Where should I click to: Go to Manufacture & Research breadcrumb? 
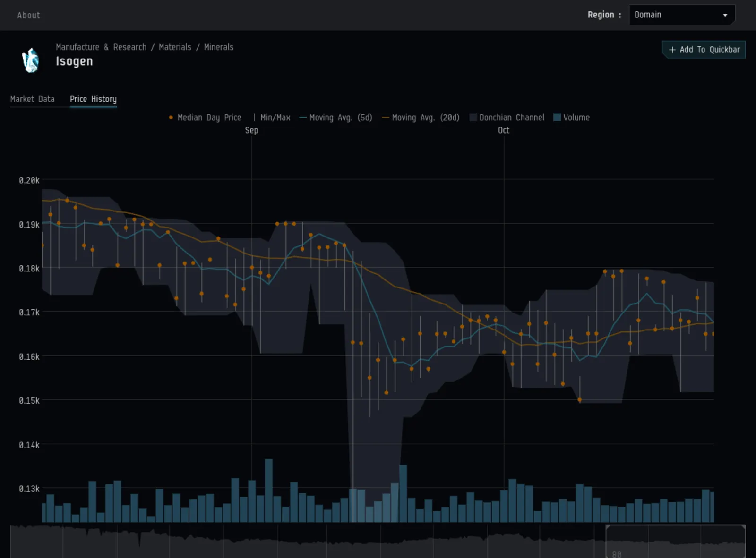101,47
